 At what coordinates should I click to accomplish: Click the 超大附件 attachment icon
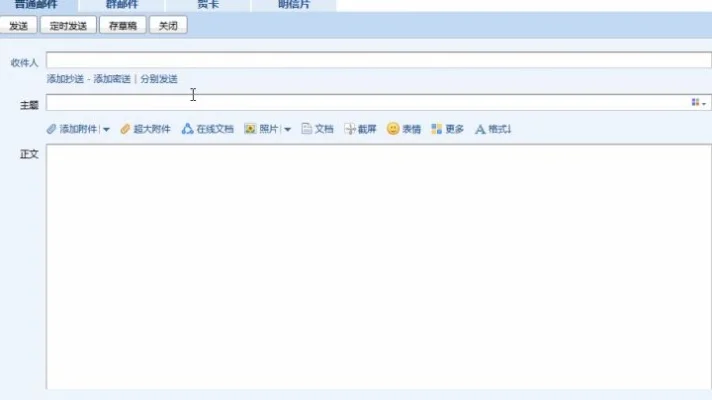tap(125, 129)
